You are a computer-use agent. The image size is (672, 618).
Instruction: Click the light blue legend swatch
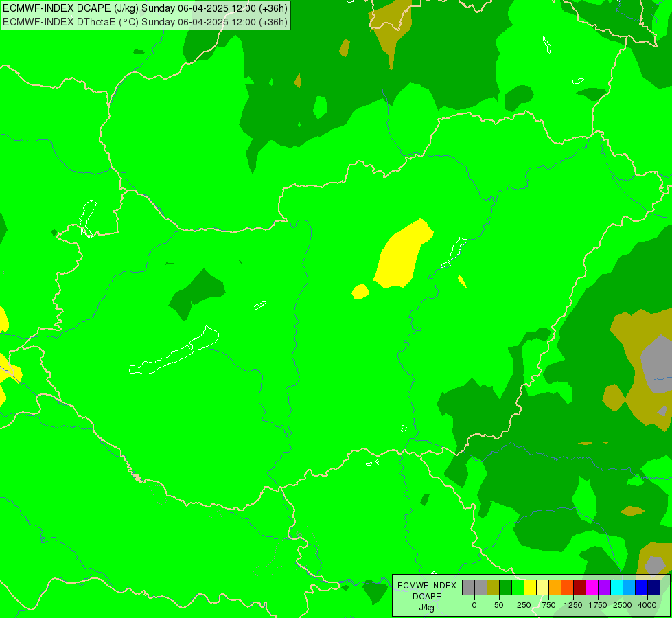[x=629, y=588]
